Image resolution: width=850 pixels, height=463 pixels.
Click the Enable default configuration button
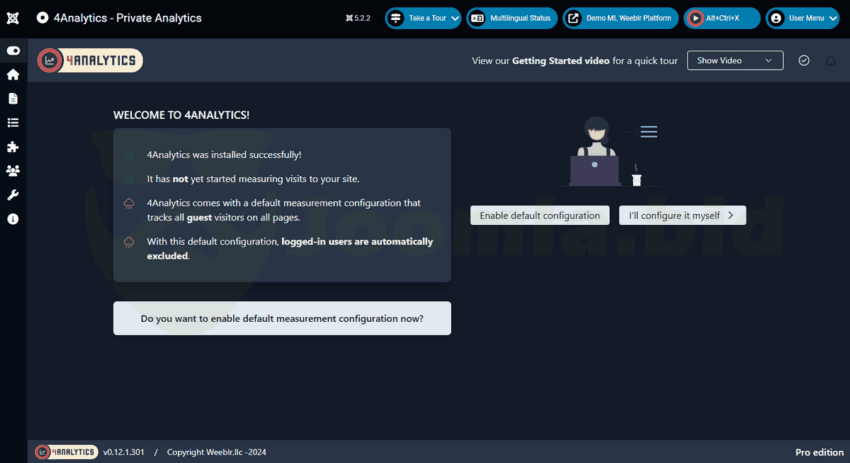540,215
